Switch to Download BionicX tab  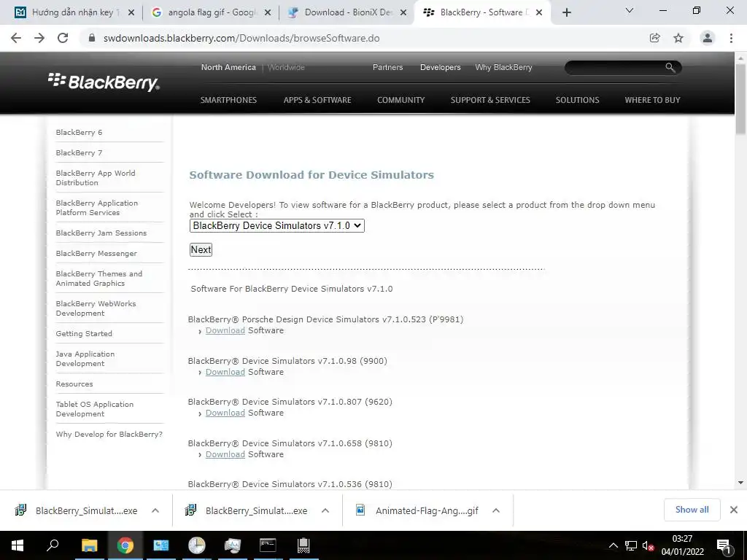pyautogui.click(x=348, y=12)
